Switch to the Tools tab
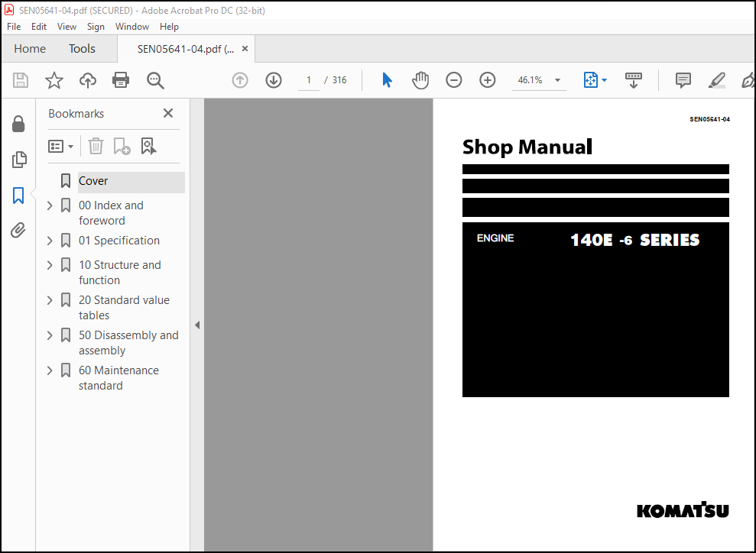The height and width of the screenshot is (553, 756). tap(82, 49)
